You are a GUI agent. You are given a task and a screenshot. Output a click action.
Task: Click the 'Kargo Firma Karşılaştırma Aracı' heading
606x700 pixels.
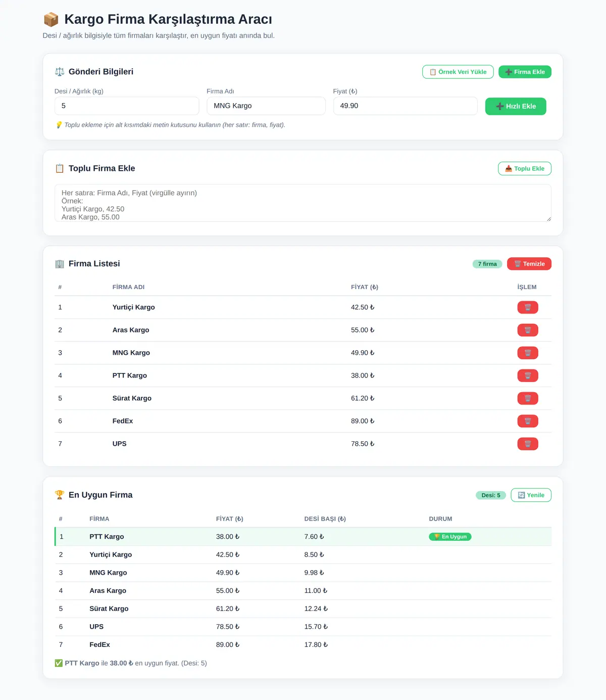pos(168,19)
